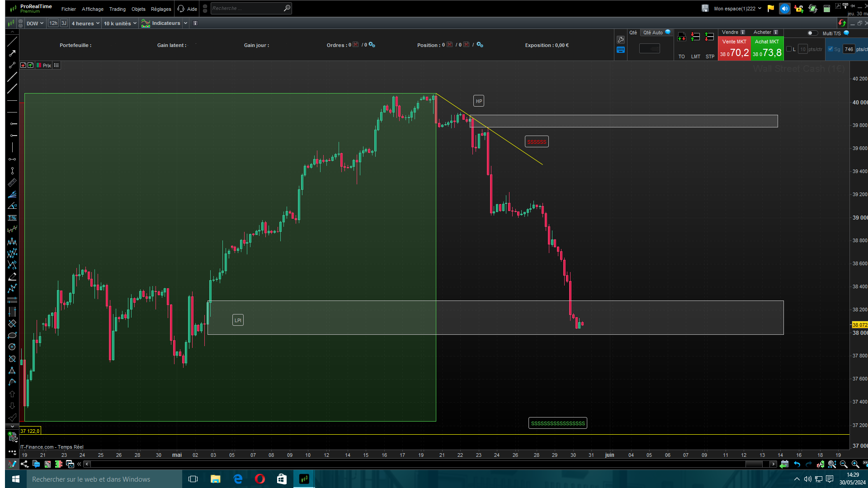Click the Achat MKT buy button
This screenshot has width=868, height=488.
767,48
